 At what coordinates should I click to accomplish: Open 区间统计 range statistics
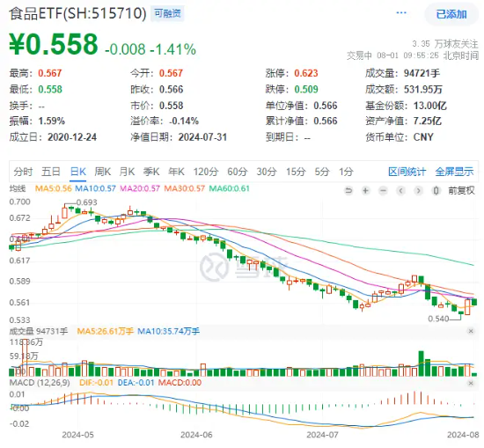[407, 172]
